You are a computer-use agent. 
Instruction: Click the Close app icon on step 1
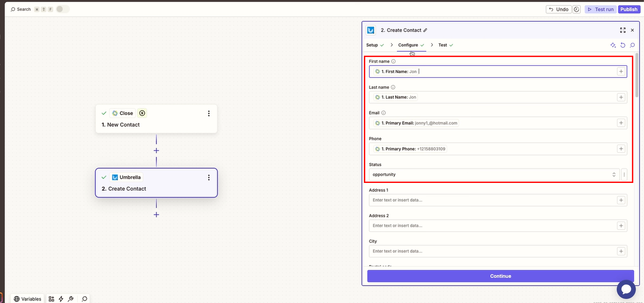pyautogui.click(x=115, y=113)
